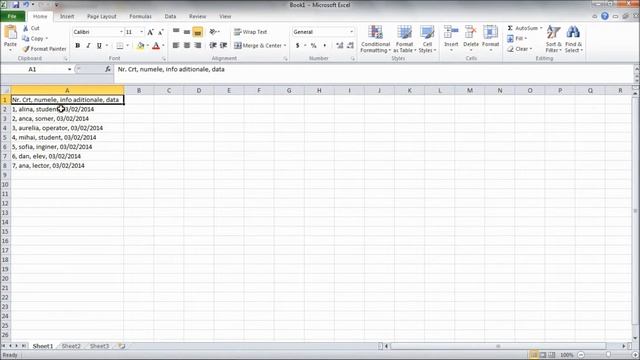Apply the red font color icon
640x360 pixels.
(156, 46)
